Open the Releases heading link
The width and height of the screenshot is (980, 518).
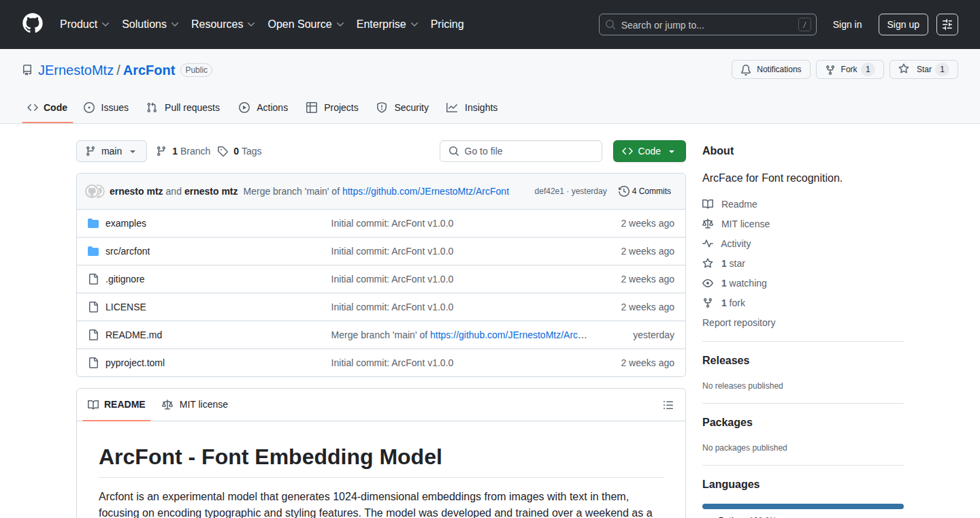pyautogui.click(x=726, y=361)
